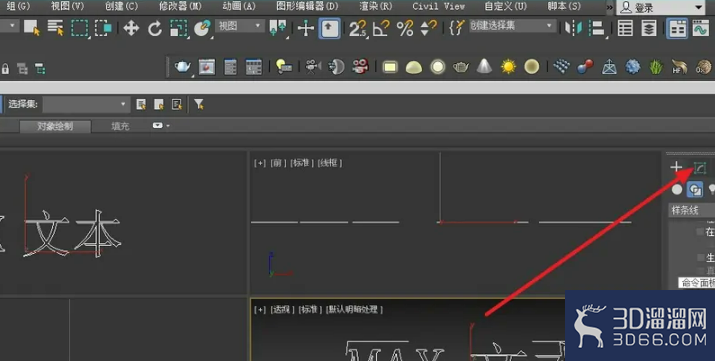Click the red film camera icon
This screenshot has height=361, width=715.
click(360, 67)
